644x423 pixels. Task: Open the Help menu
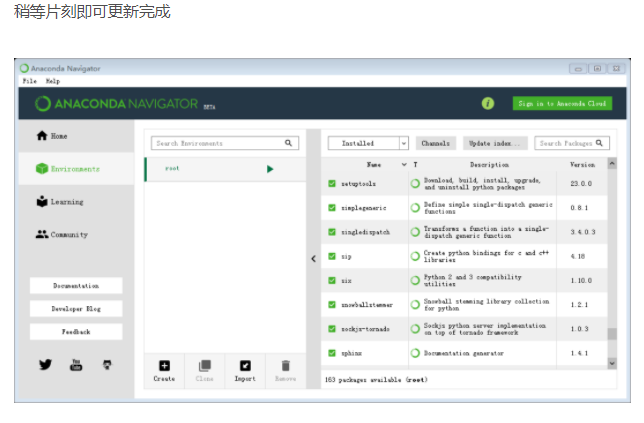tap(53, 81)
